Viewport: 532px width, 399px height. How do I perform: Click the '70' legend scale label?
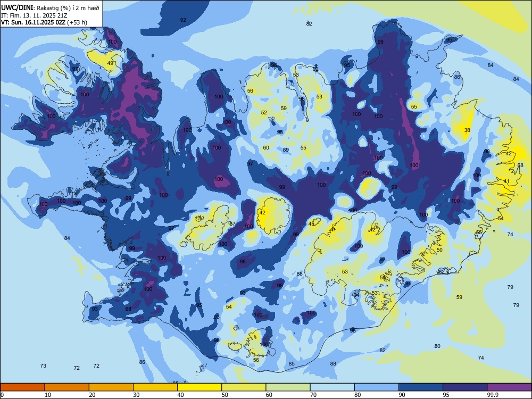[313, 395]
